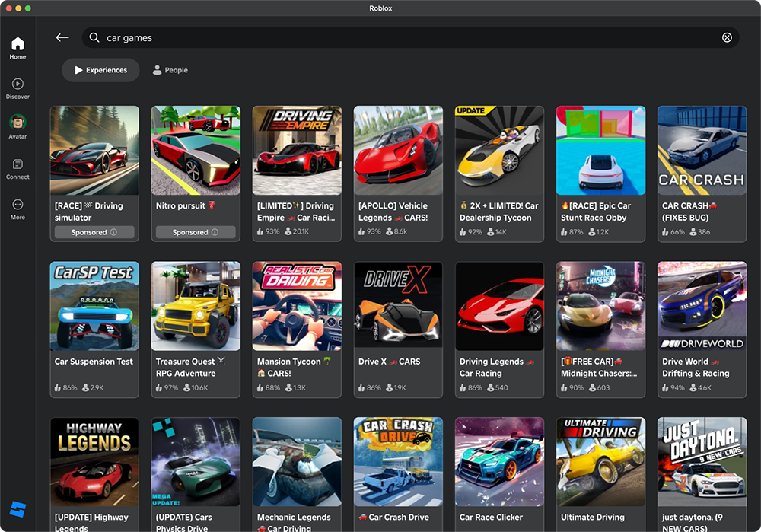Switch to the Experiences tab
761x532 pixels.
tap(100, 70)
